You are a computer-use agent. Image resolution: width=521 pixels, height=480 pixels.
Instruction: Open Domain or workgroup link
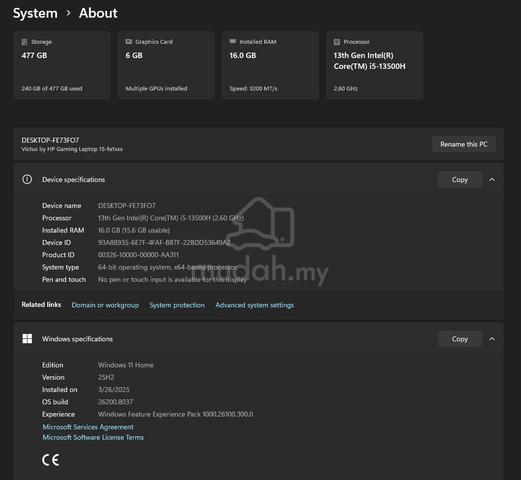(x=105, y=305)
